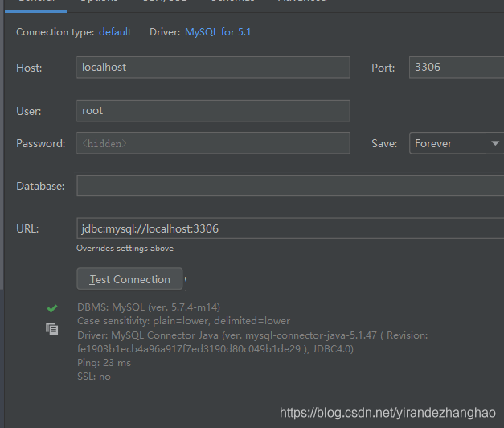Image resolution: width=504 pixels, height=428 pixels.
Task: Click the hidden Password field
Action: coord(213,143)
